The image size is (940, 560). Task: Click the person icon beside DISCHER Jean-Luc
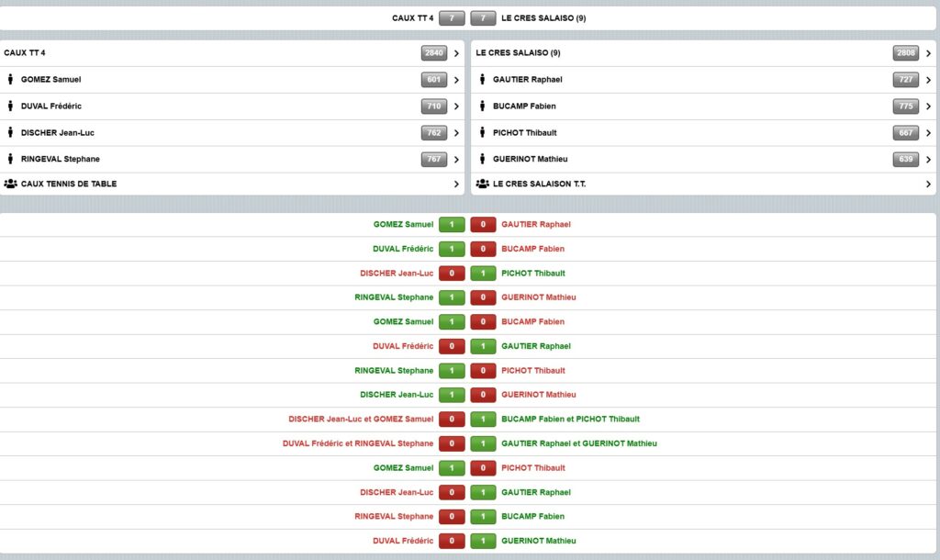pos(10,133)
